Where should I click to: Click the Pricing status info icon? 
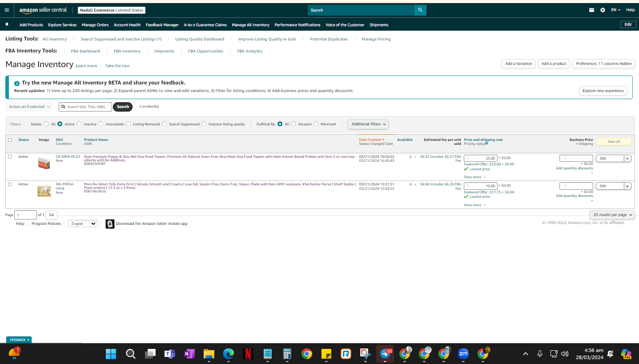tap(487, 143)
